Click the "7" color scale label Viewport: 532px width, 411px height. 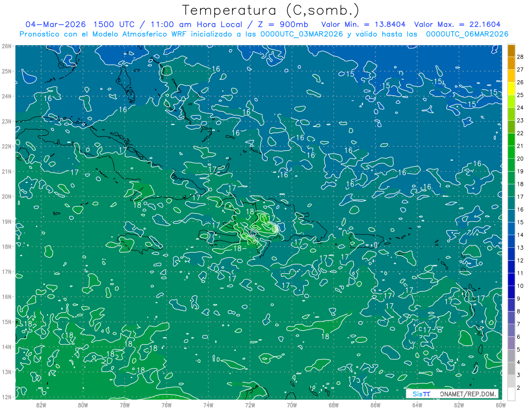pyautogui.click(x=519, y=324)
